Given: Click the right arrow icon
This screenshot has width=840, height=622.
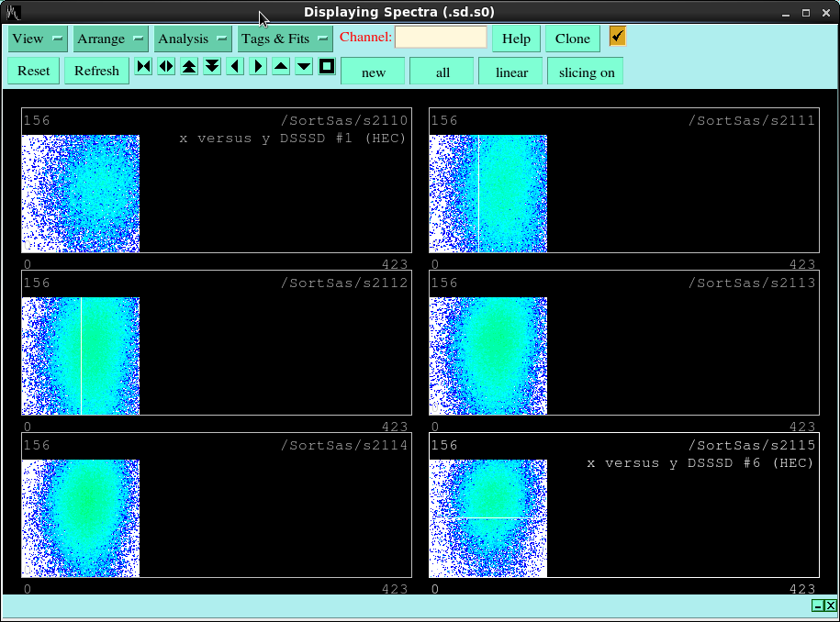Looking at the screenshot, I should (x=258, y=66).
